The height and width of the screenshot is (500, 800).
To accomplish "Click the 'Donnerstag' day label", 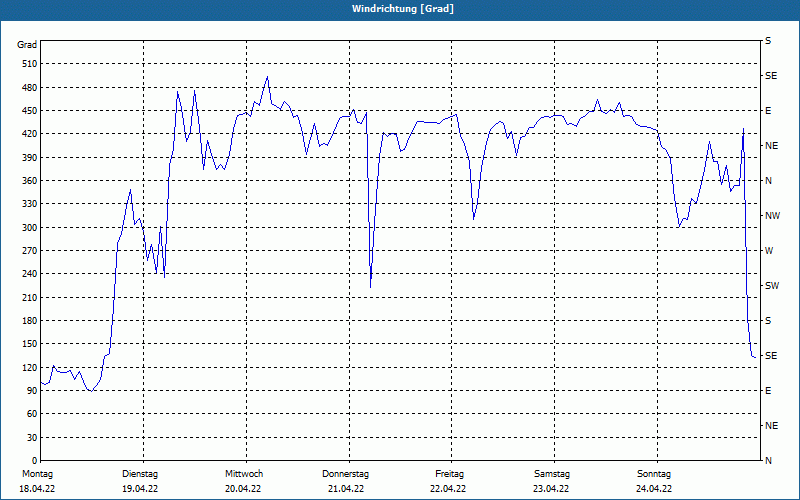I will [345, 474].
